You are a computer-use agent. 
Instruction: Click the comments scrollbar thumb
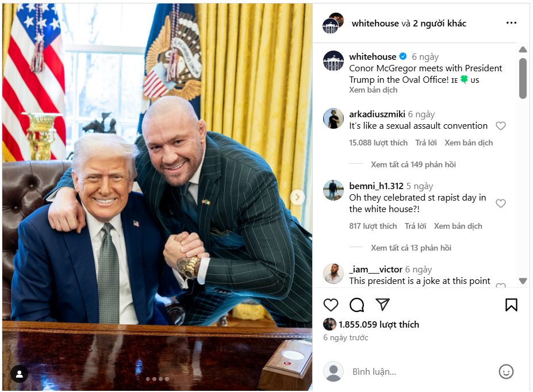pyautogui.click(x=523, y=78)
